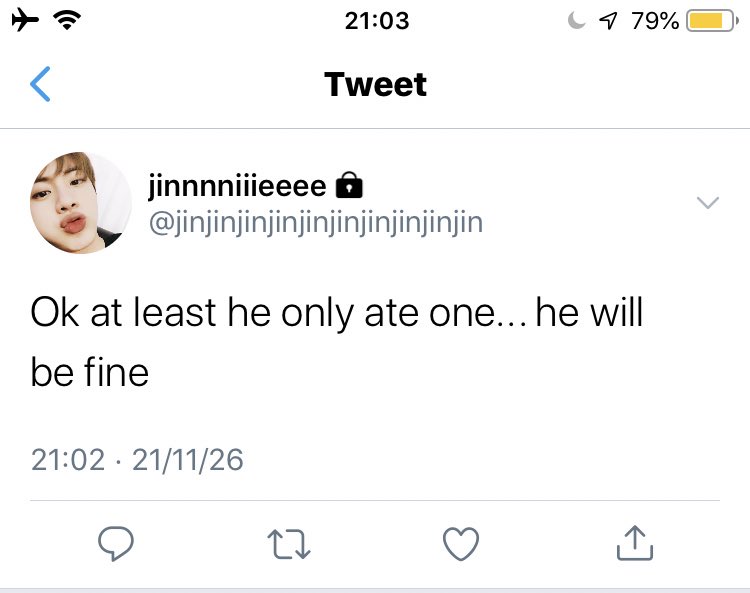Open the jinnnniiieeee display name profile
The height and width of the screenshot is (593, 750).
(237, 186)
